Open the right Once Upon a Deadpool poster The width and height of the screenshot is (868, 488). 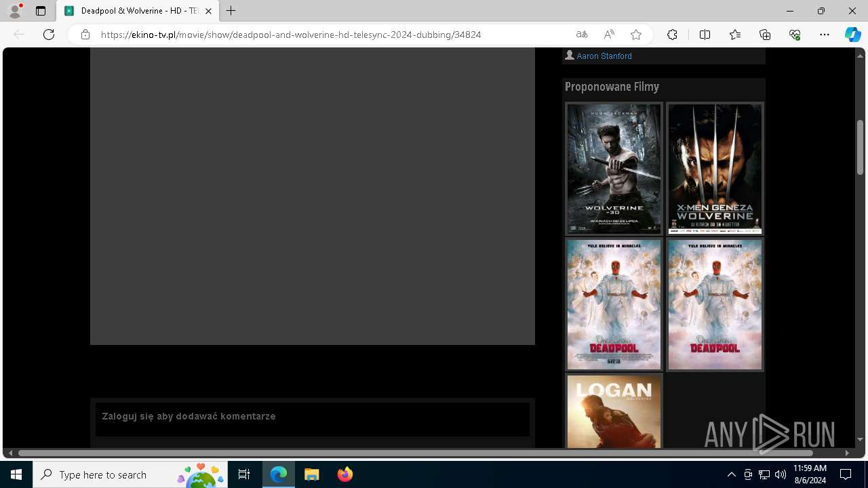(715, 304)
